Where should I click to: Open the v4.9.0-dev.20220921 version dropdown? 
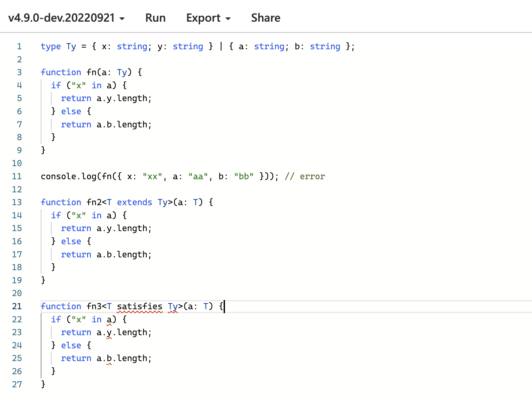coord(61,18)
